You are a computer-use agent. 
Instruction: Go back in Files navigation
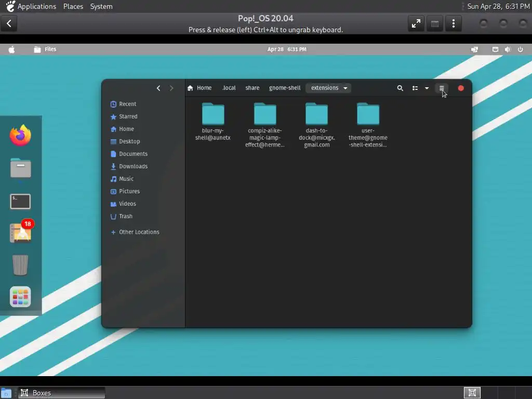click(158, 88)
